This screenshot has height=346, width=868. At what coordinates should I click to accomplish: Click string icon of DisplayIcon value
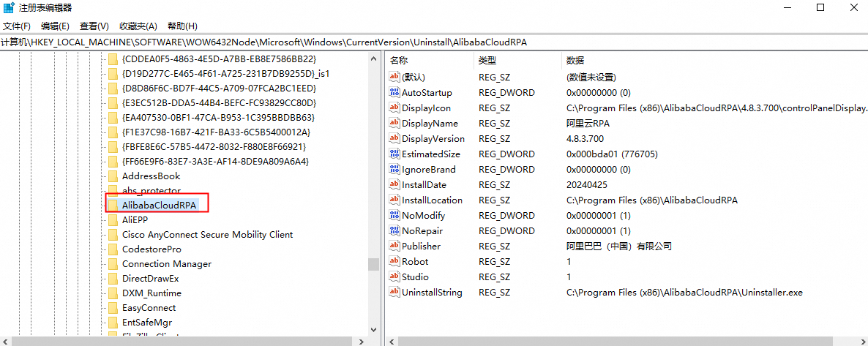point(394,108)
